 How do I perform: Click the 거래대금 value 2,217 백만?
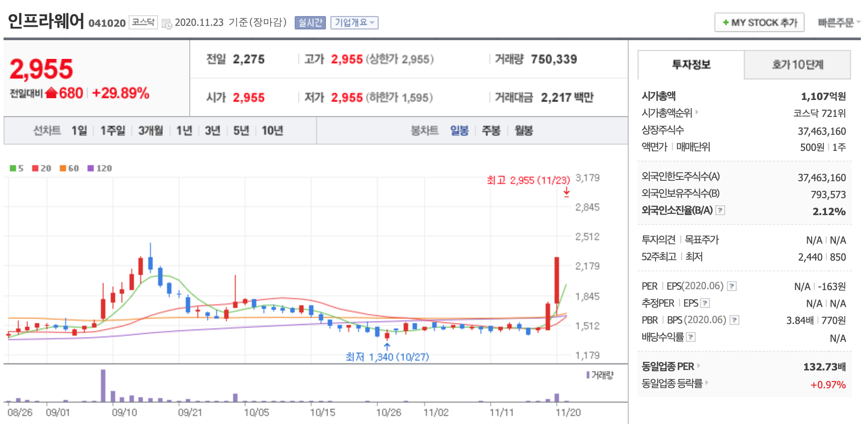pyautogui.click(x=567, y=97)
